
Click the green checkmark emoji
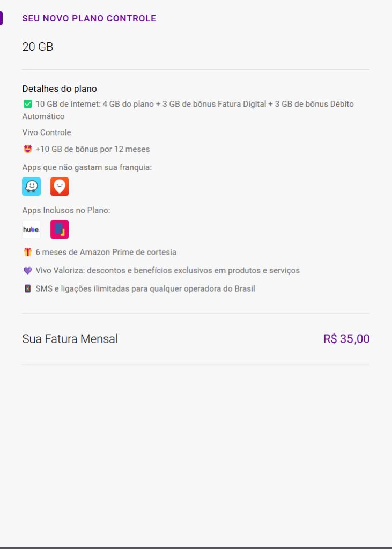point(27,104)
